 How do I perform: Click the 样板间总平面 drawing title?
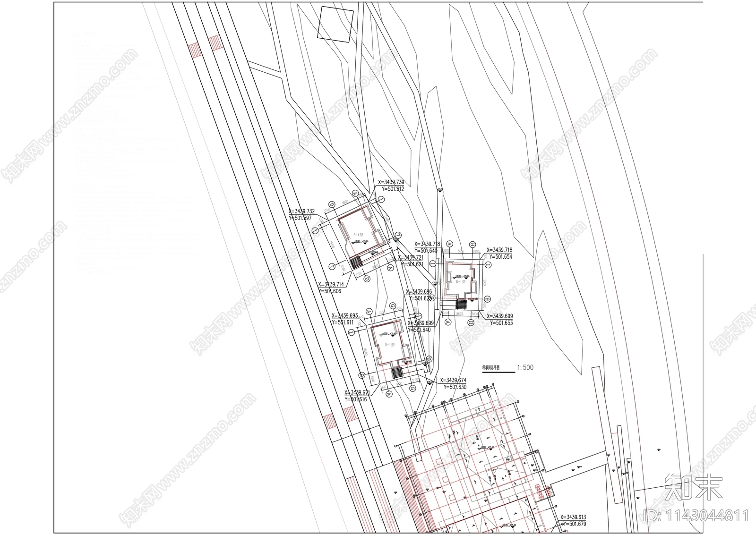pyautogui.click(x=491, y=367)
